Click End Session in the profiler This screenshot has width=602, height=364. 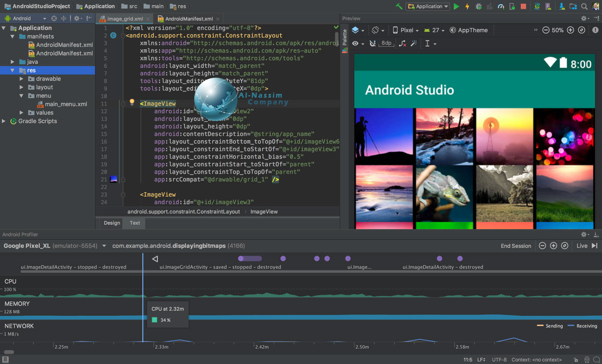click(516, 246)
